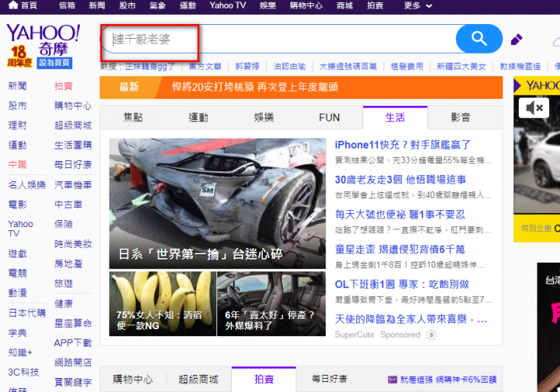
Task: Open headline 每天大號也便祕 醫1事不要忍
Action: click(x=400, y=214)
